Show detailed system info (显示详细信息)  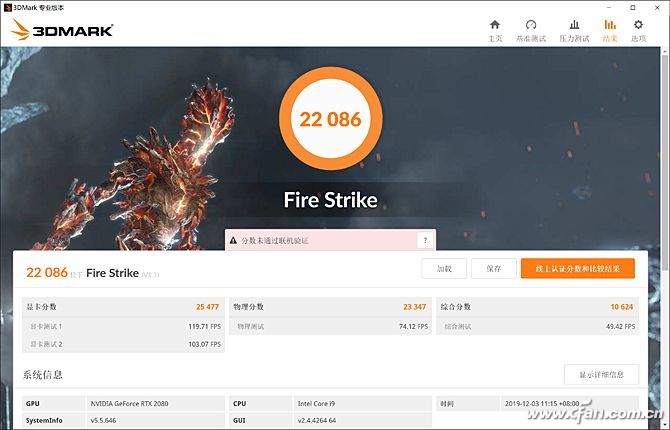[x=601, y=374]
